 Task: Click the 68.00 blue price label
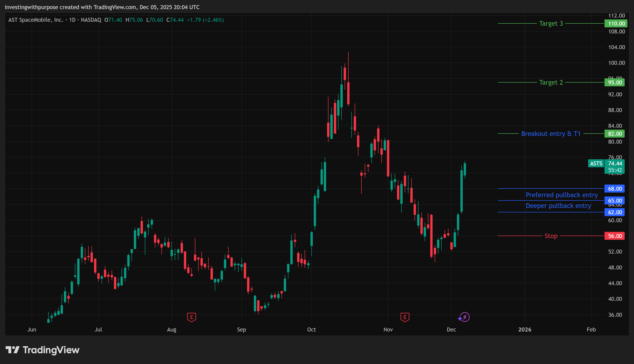(x=614, y=189)
